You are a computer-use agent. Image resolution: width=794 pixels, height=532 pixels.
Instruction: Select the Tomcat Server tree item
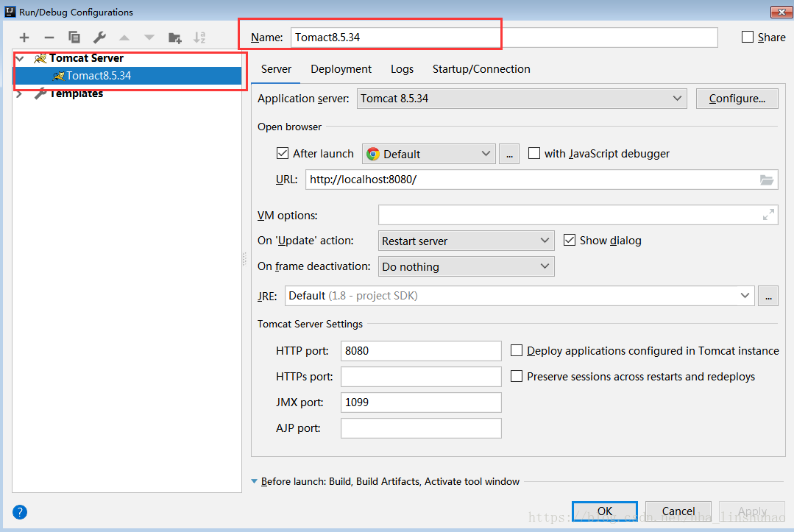pyautogui.click(x=86, y=58)
